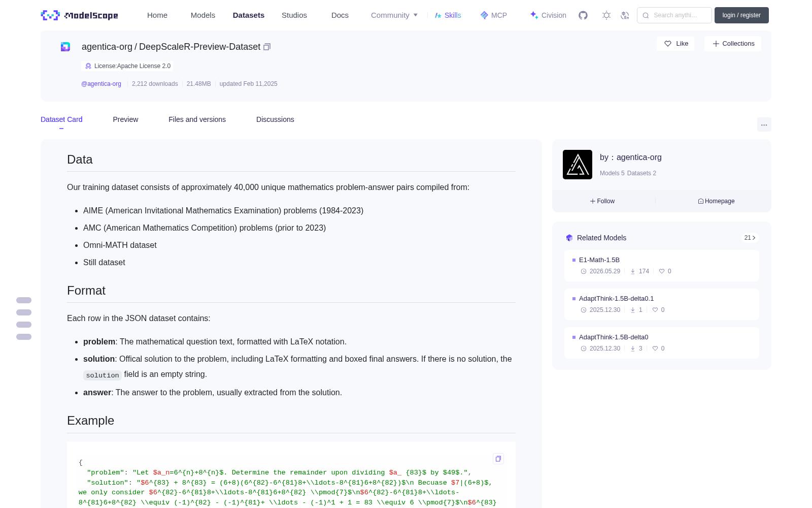Open the AdaptThink-1.5B-delta0.1 model link

tap(616, 299)
